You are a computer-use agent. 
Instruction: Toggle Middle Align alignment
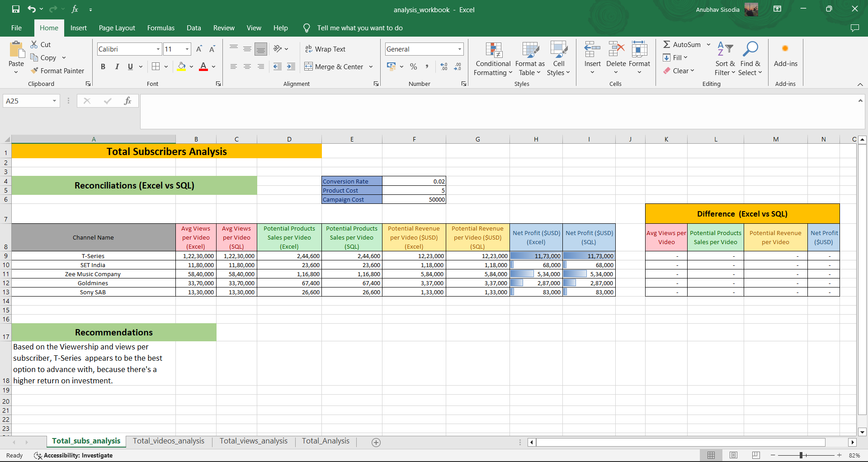click(247, 49)
